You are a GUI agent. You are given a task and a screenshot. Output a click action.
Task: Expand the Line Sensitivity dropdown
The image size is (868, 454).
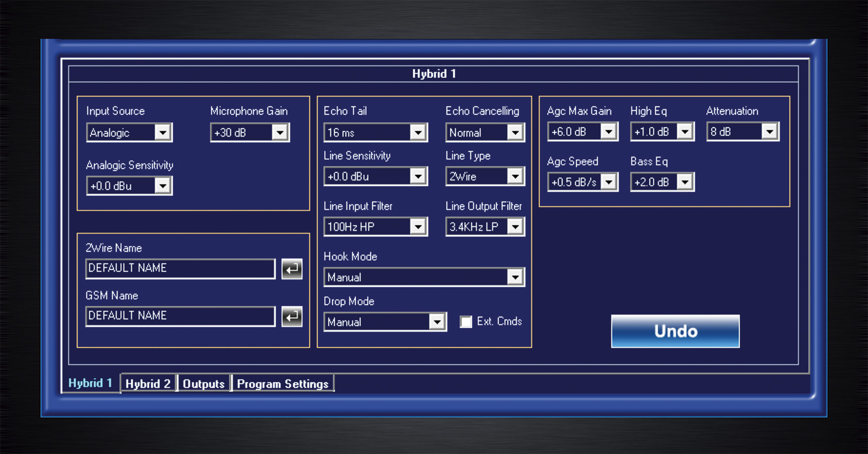[417, 176]
